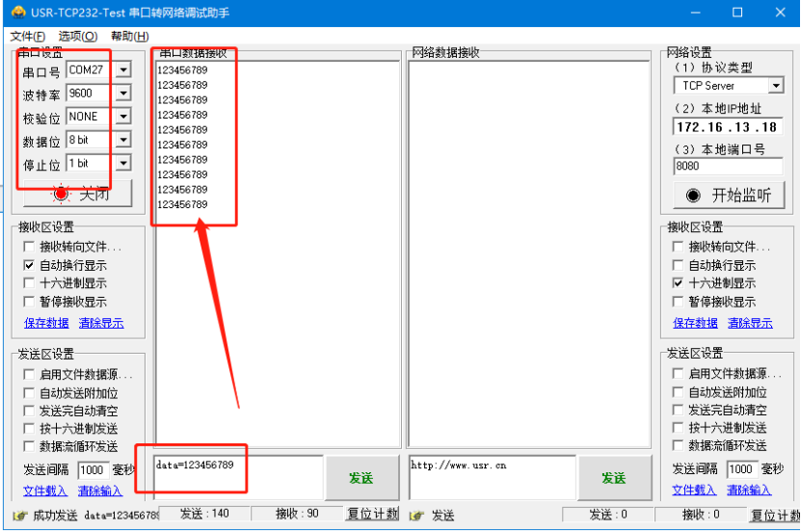The height and width of the screenshot is (532, 801).
Task: Uncheck auto line wrap display on left
Action: pos(30,265)
